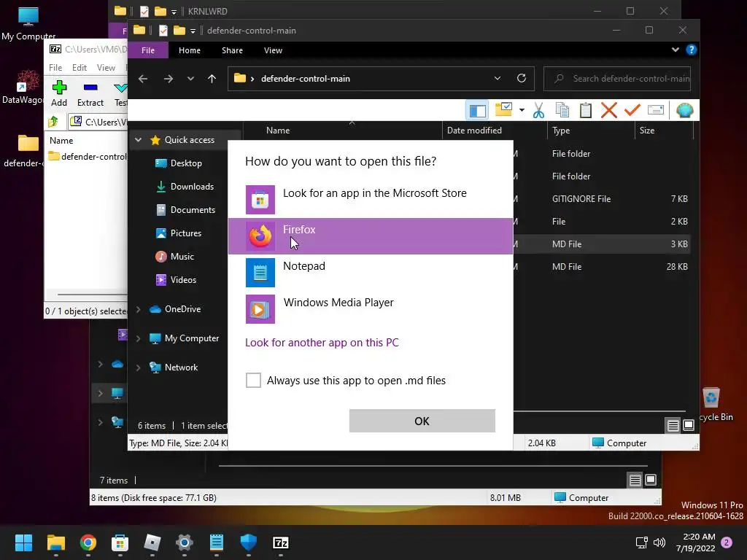
Task: Click the orange checkmark toolbar icon
Action: [632, 111]
